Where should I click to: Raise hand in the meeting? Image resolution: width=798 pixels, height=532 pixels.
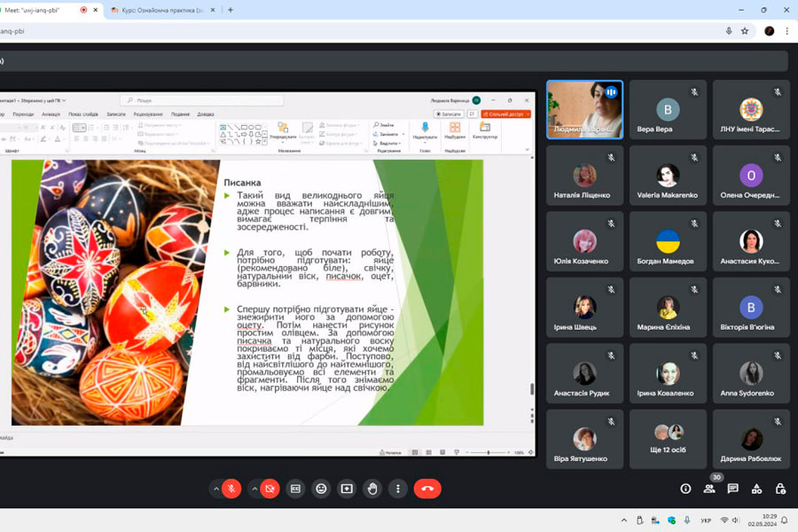(x=372, y=489)
